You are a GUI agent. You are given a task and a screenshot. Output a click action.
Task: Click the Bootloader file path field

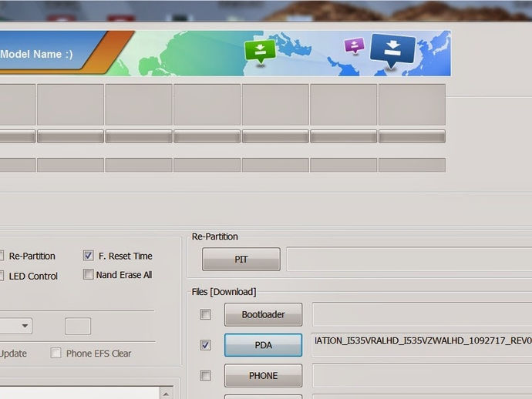(x=422, y=314)
